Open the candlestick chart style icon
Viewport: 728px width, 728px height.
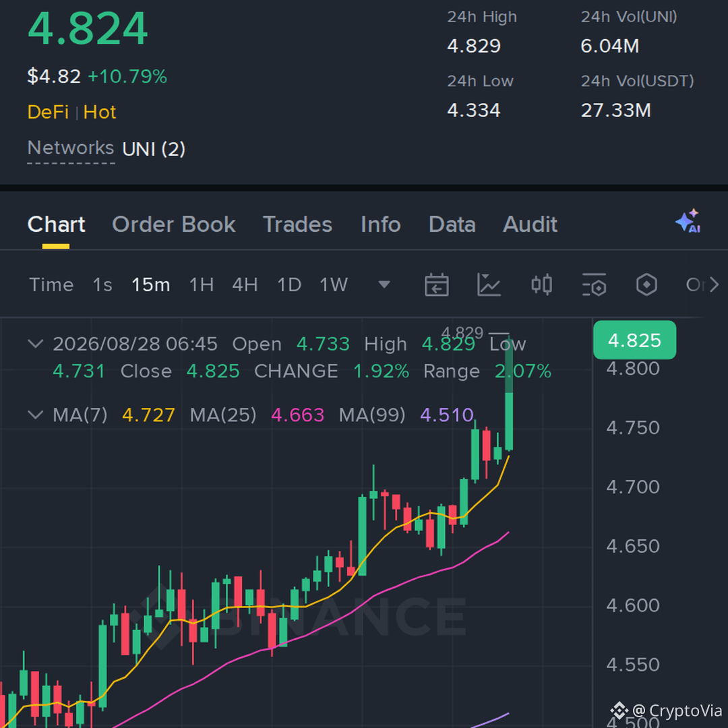coord(541,284)
